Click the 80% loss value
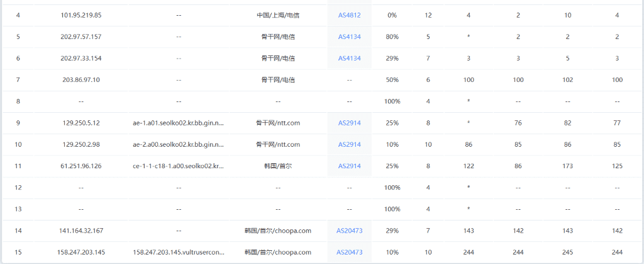This screenshot has height=264, width=644. pos(392,37)
